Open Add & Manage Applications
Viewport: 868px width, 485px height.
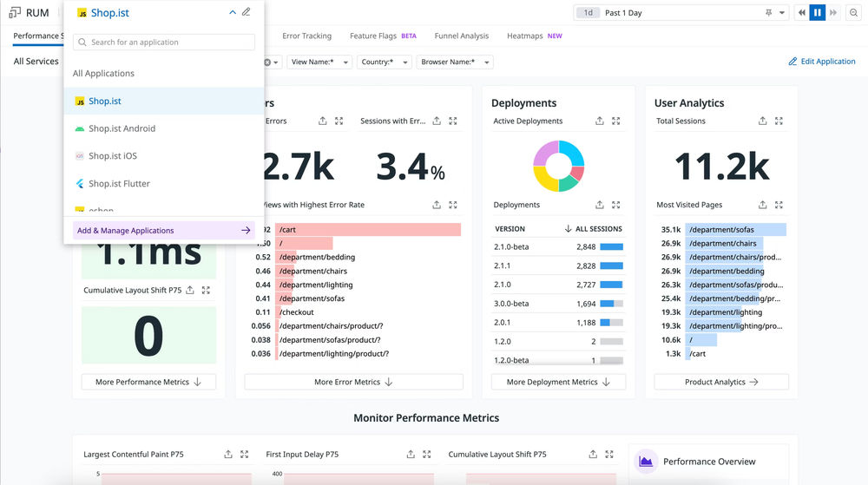(x=164, y=231)
